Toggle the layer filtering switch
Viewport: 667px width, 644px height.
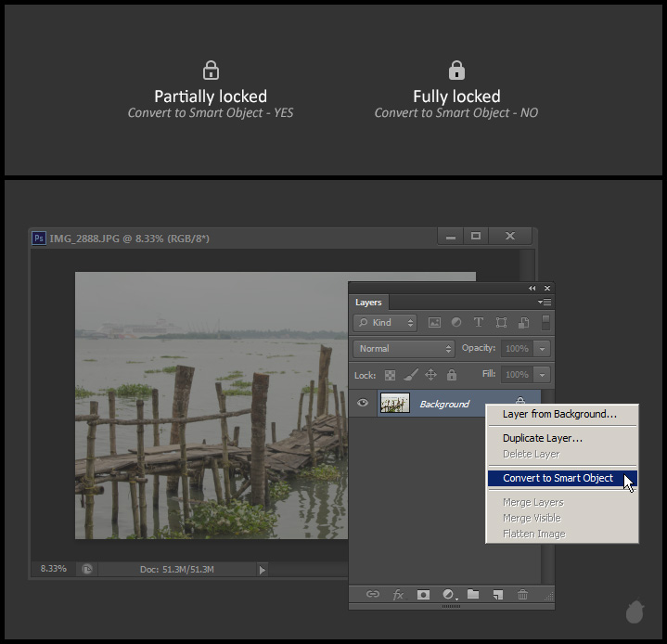(545, 322)
